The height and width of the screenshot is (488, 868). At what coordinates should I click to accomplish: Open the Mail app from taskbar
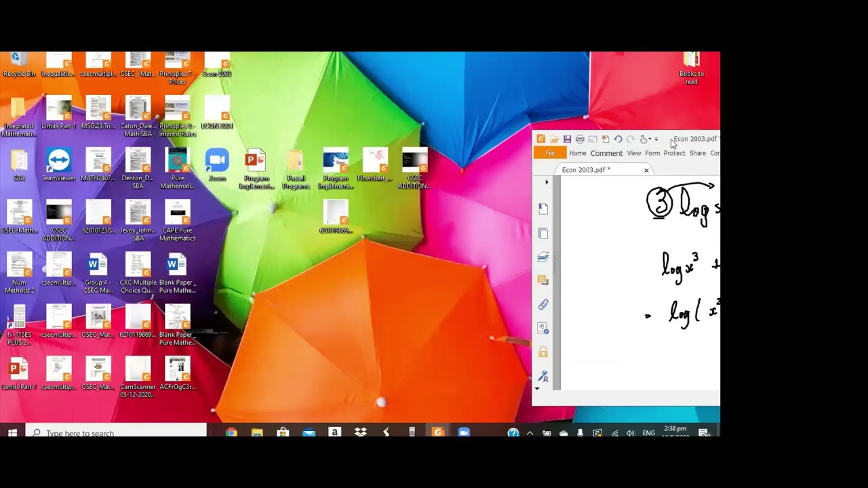(309, 432)
